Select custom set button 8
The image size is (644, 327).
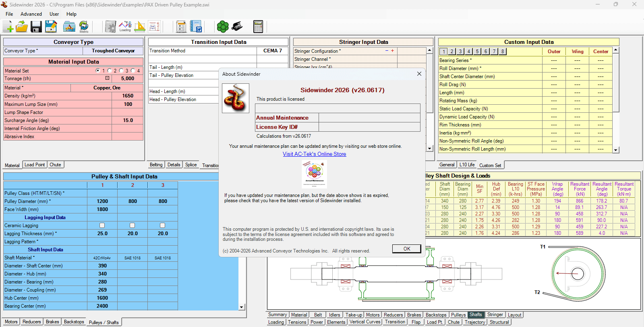pyautogui.click(x=503, y=52)
